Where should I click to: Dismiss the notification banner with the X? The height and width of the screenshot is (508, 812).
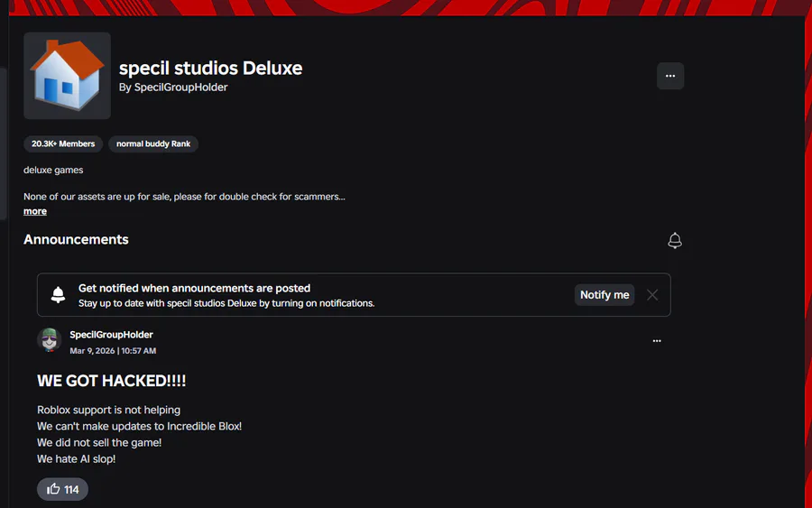pos(652,295)
